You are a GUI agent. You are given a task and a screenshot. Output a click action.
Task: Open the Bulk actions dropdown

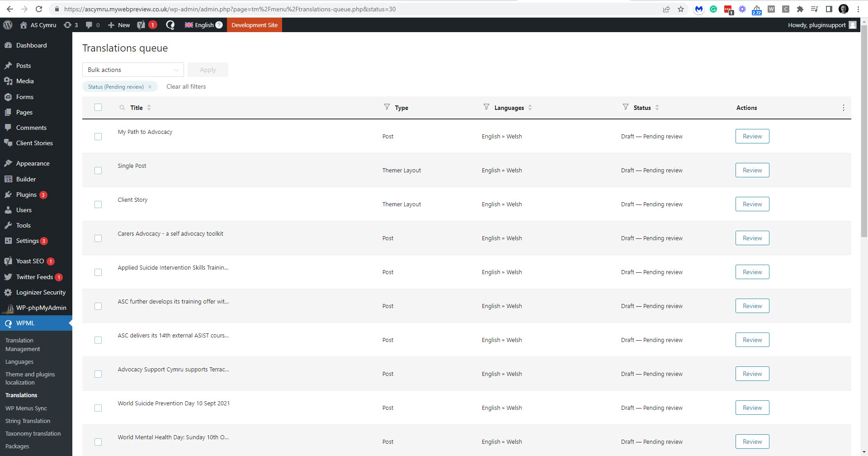tap(133, 70)
